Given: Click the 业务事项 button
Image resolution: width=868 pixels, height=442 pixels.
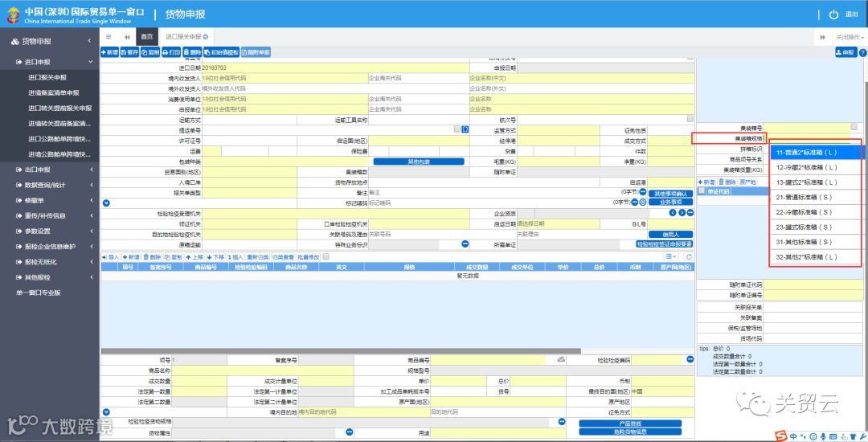Looking at the screenshot, I should [670, 202].
